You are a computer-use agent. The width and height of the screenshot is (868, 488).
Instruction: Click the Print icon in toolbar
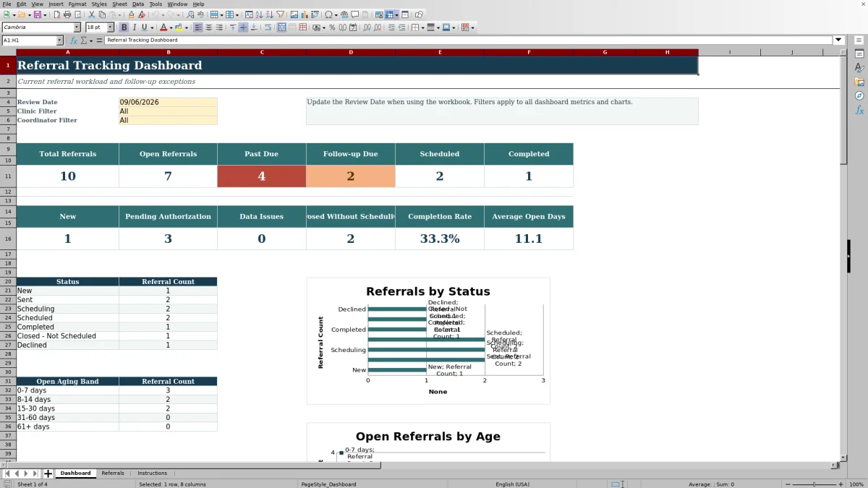click(67, 14)
